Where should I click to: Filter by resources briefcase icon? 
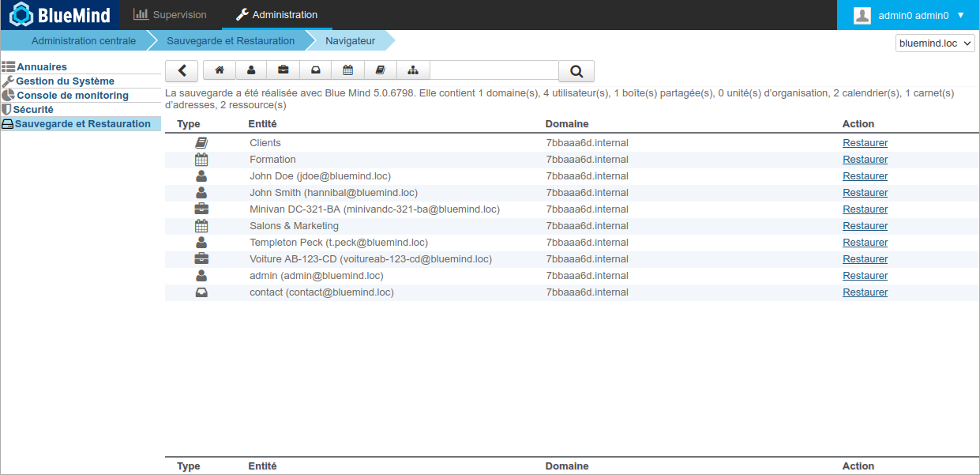(x=283, y=70)
